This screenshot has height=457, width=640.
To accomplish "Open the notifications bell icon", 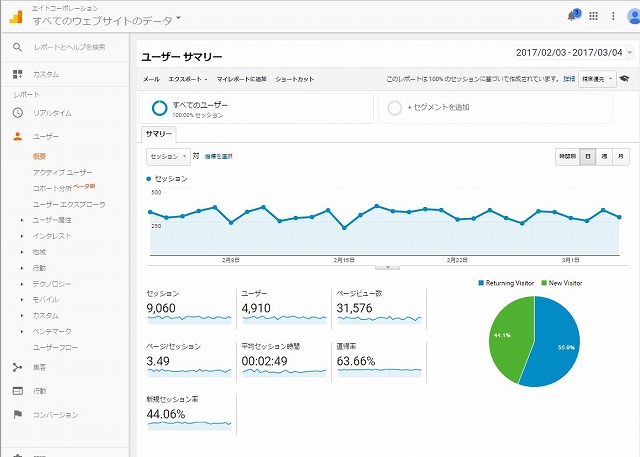I will [572, 16].
